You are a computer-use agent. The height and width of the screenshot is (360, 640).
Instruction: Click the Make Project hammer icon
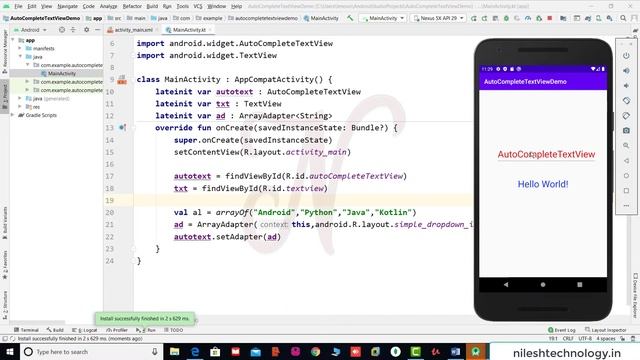(350, 18)
